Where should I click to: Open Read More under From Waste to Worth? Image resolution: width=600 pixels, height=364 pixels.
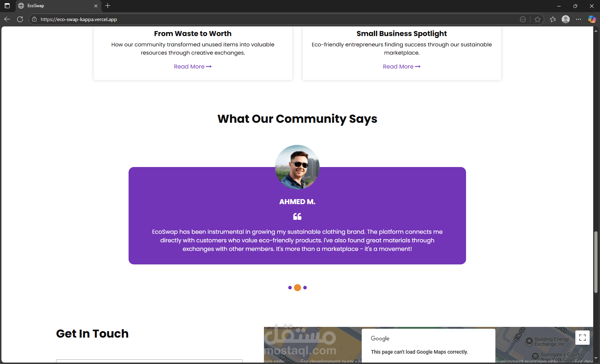point(193,67)
